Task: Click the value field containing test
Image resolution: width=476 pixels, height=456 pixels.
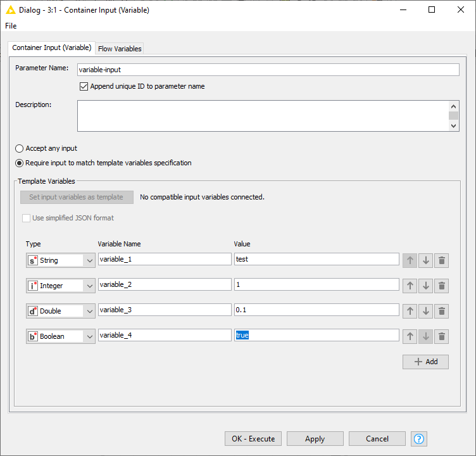Action: (316, 259)
